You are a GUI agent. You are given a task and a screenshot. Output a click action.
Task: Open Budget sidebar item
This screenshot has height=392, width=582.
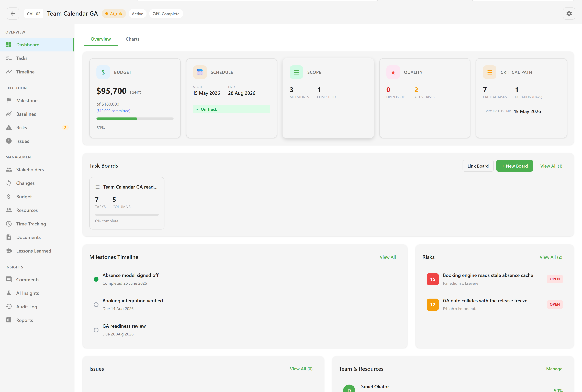37,197
